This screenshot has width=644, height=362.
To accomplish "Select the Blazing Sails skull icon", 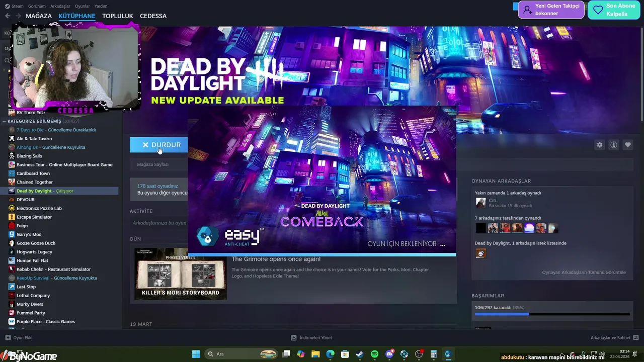I will coord(12,156).
